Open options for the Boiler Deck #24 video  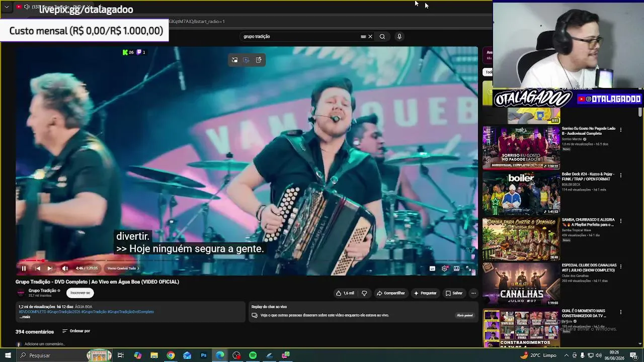tap(621, 175)
